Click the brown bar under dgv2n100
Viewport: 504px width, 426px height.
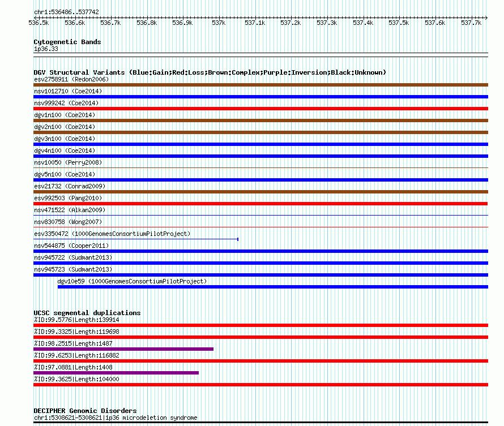point(260,132)
